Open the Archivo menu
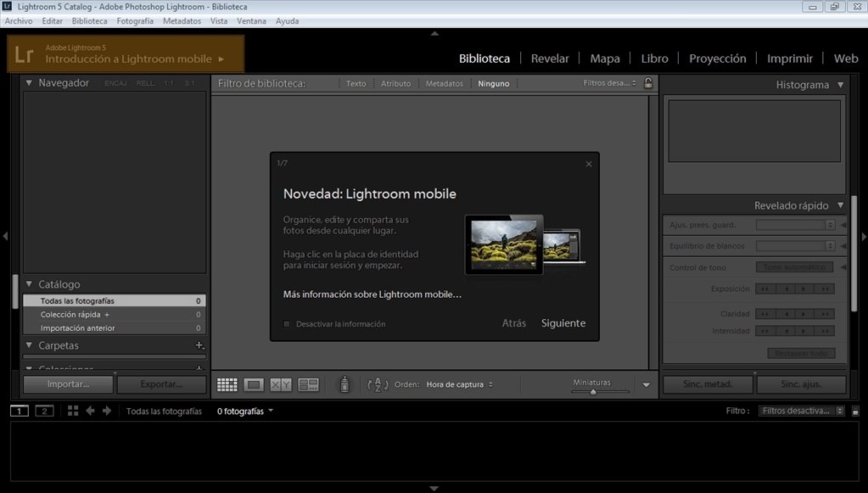Image resolution: width=868 pixels, height=493 pixels. coord(19,21)
